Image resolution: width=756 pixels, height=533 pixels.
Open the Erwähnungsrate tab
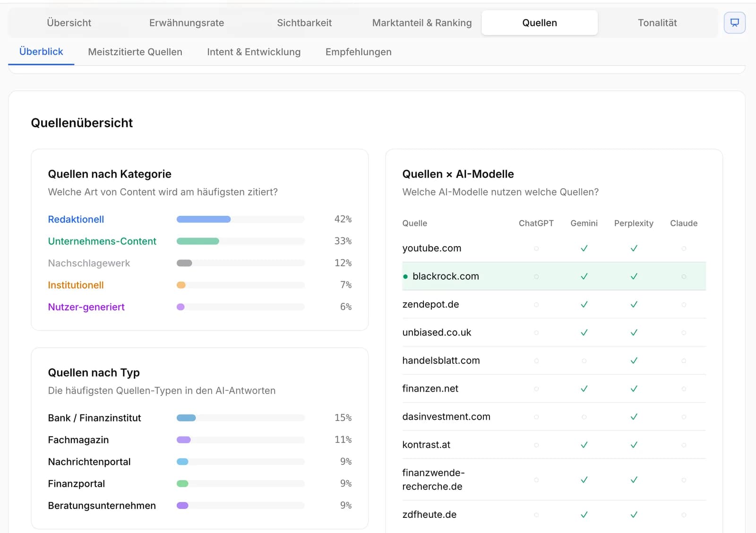click(x=187, y=23)
